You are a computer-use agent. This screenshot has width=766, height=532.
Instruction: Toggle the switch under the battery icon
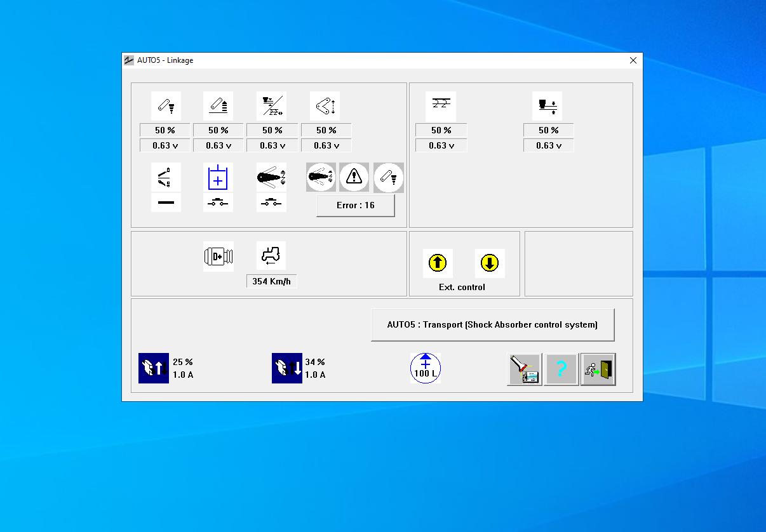point(218,203)
